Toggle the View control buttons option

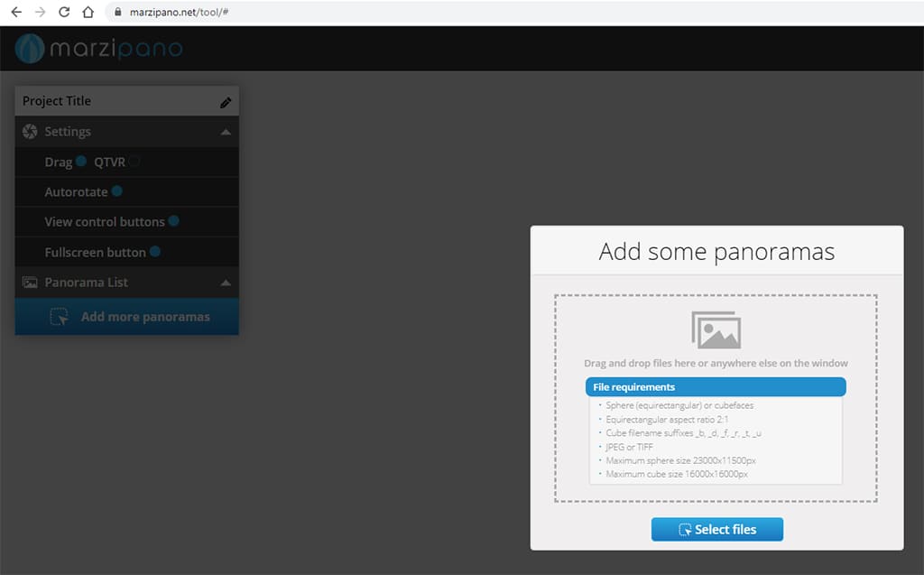click(x=173, y=221)
